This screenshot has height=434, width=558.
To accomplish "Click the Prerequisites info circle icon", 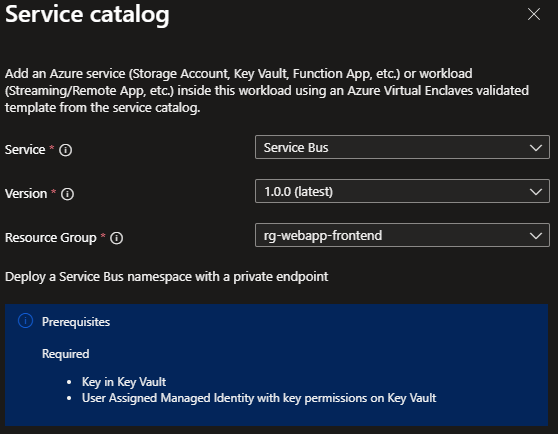I will 25,321.
